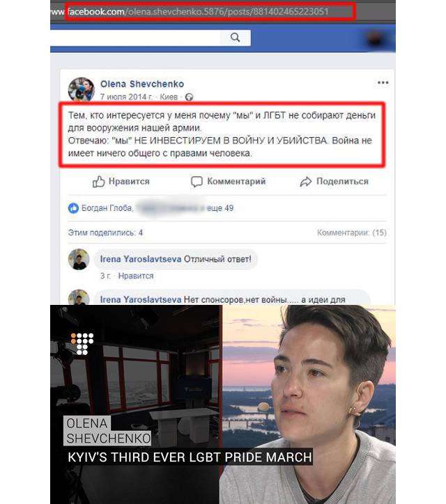446x504 pixels.
Task: Like the Отличный ответ! comment via Нравится
Action: pos(136,276)
